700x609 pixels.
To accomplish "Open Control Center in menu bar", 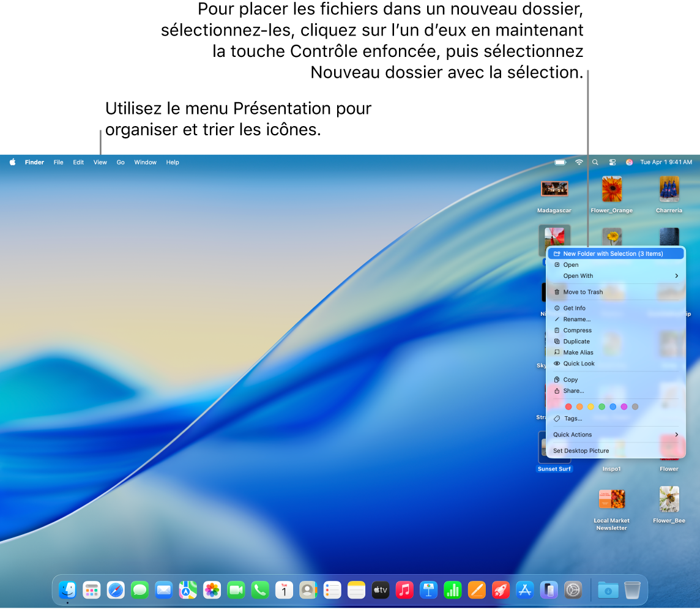I will [612, 162].
